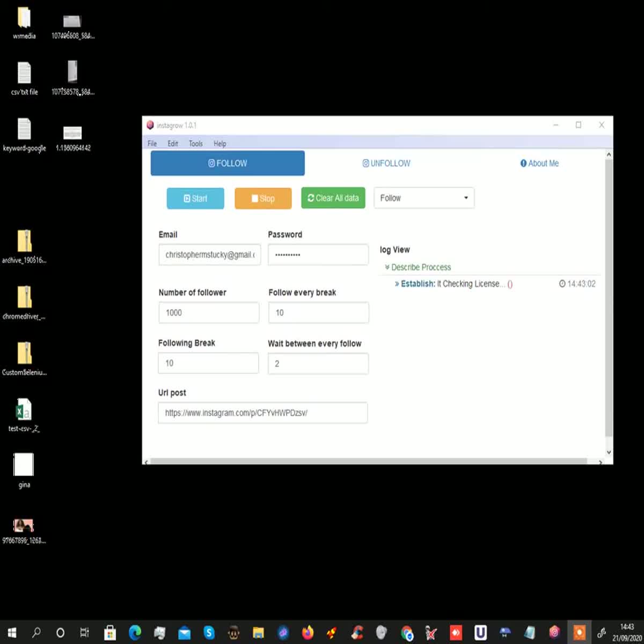644x644 pixels.
Task: Click the scroll left arrow in instagrow
Action: pyautogui.click(x=146, y=462)
